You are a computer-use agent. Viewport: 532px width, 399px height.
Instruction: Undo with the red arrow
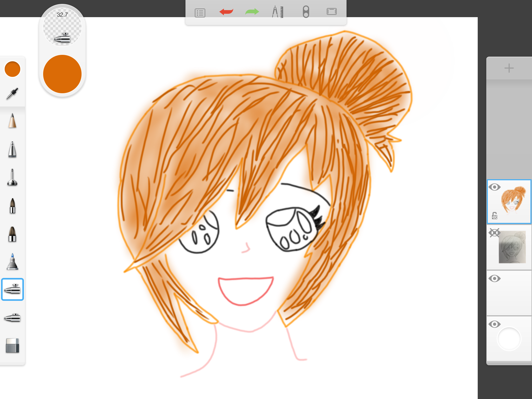[226, 12]
